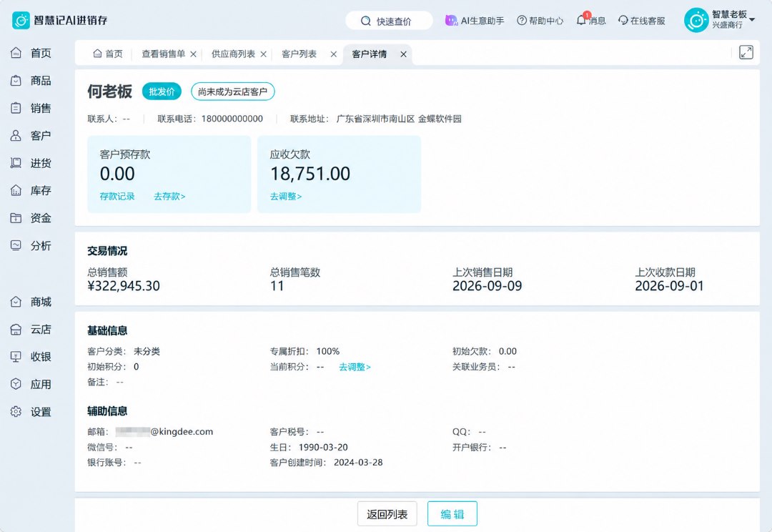Click the 专属折扣 value 100%

point(328,351)
